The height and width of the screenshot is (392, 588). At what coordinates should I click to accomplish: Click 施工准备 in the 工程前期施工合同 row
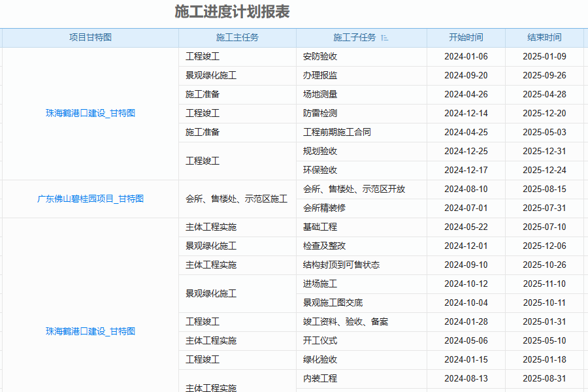tap(237, 133)
